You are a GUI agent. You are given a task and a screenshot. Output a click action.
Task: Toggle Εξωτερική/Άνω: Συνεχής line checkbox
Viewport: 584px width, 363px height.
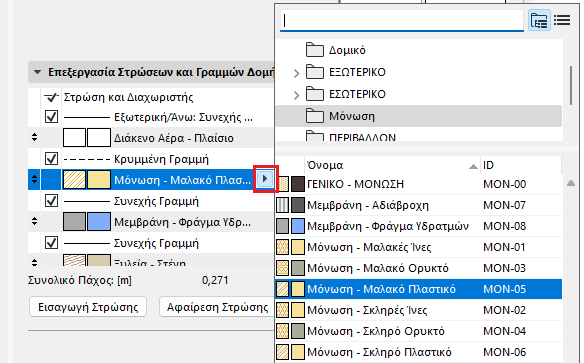tap(51, 117)
